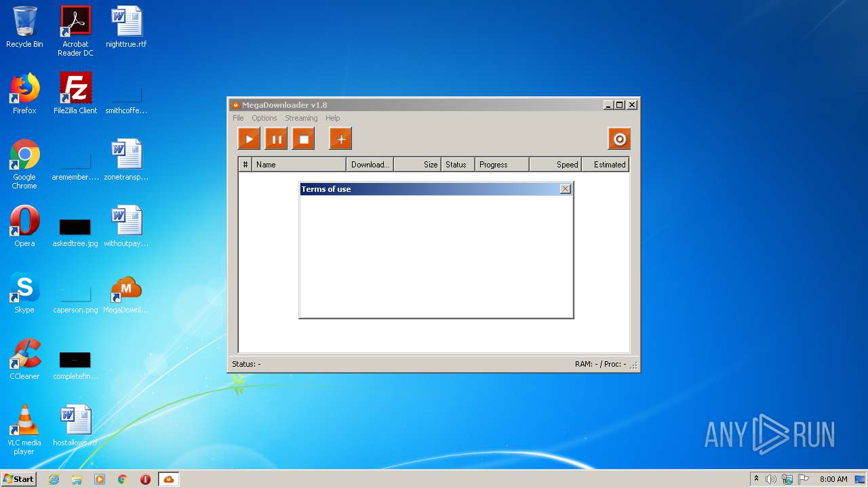868x488 pixels.
Task: Open Action Center flag in tray
Action: point(804,479)
